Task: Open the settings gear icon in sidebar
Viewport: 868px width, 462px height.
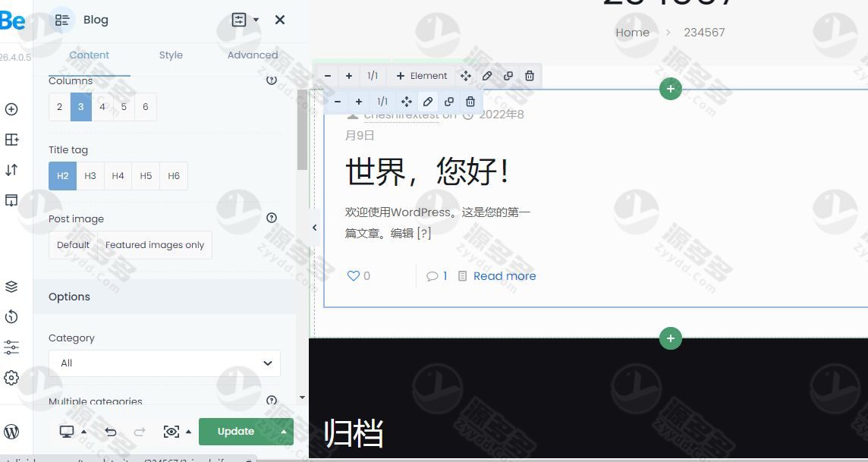Action: coord(11,378)
